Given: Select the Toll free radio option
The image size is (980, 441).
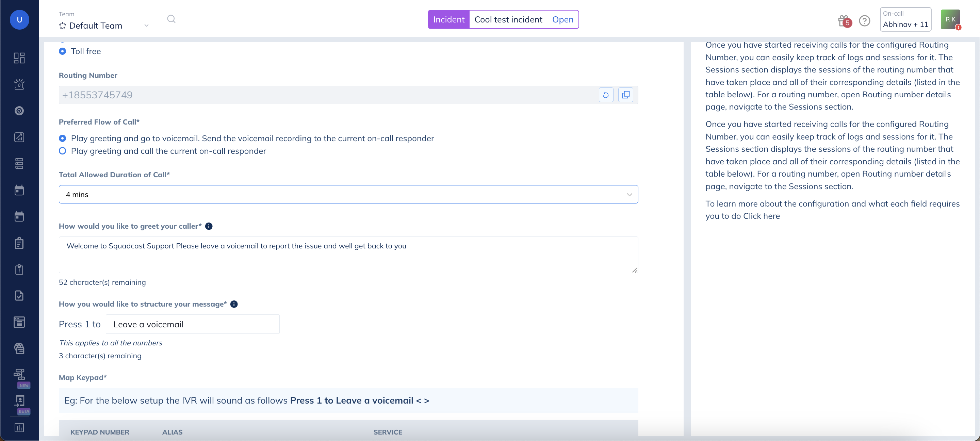Looking at the screenshot, I should point(62,51).
